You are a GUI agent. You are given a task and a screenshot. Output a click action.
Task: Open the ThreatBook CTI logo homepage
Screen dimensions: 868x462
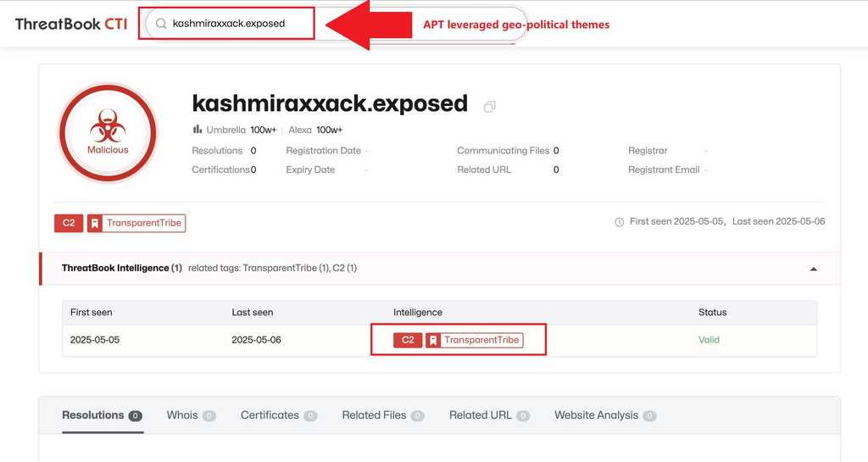71,24
